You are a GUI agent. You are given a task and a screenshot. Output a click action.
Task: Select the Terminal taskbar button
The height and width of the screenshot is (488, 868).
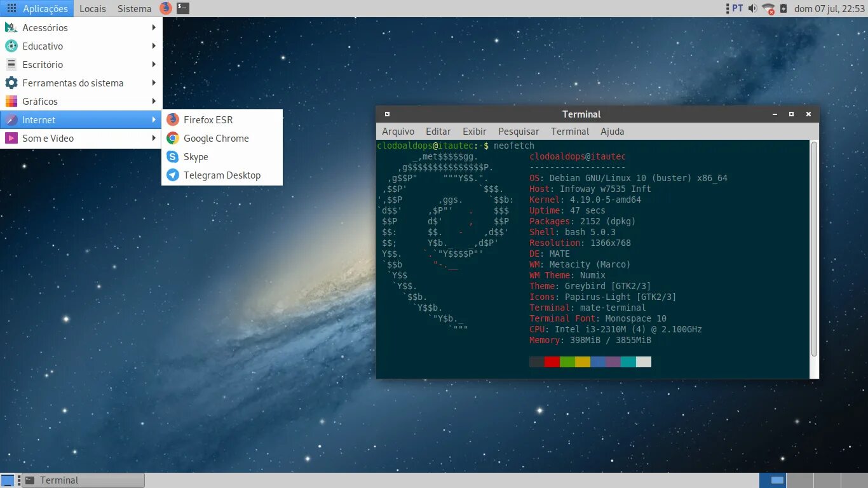tap(83, 480)
